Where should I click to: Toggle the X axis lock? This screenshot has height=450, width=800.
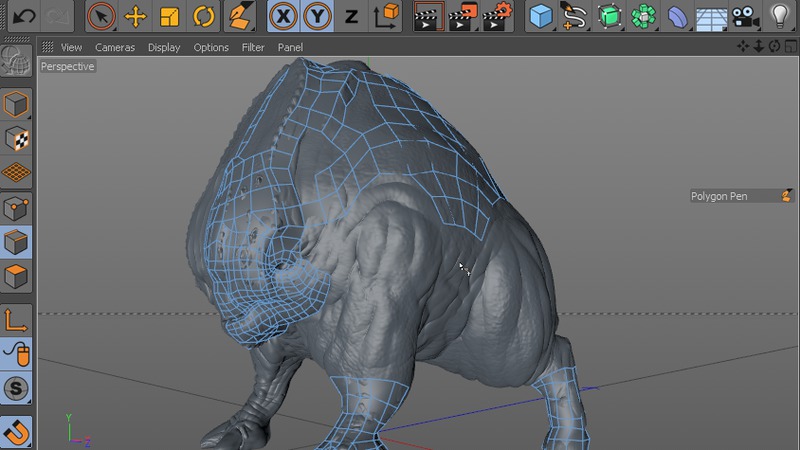point(284,16)
